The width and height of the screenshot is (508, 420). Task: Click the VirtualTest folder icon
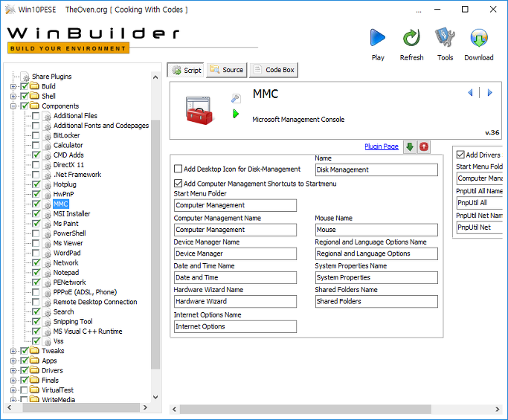[34, 390]
